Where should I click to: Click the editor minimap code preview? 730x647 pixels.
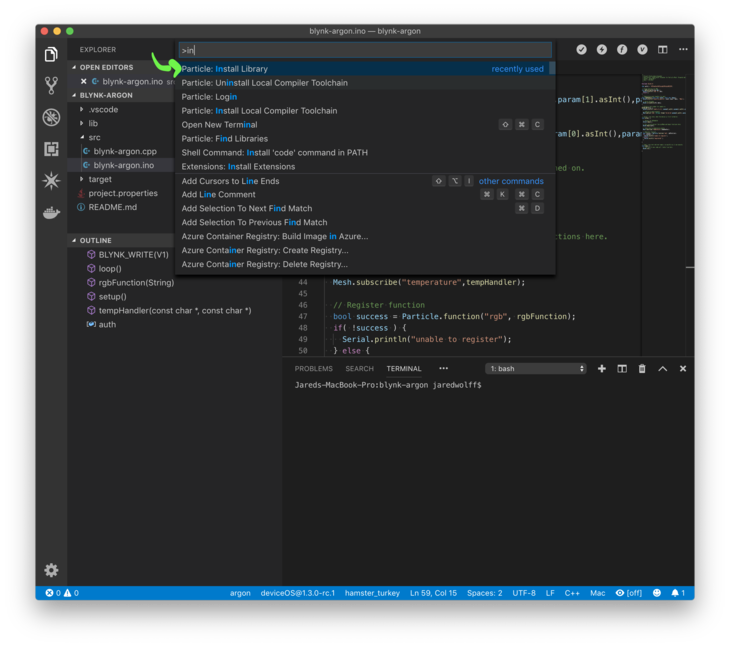[x=663, y=112]
